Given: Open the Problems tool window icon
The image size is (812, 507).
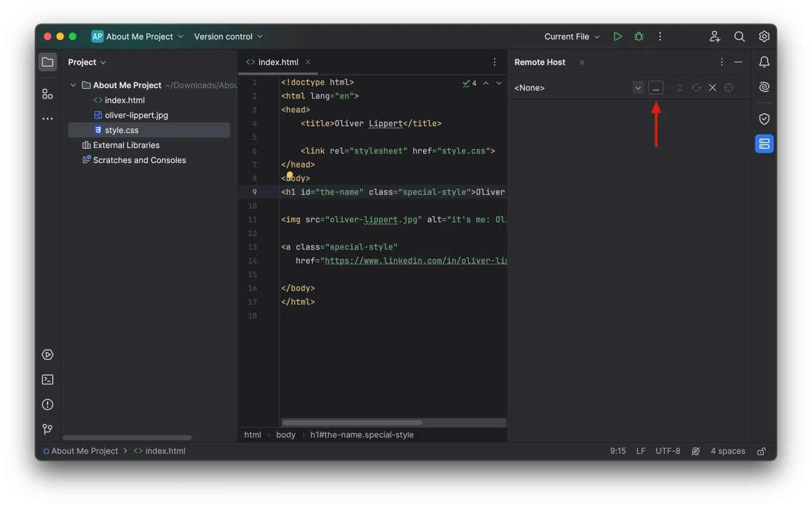Looking at the screenshot, I should point(47,405).
